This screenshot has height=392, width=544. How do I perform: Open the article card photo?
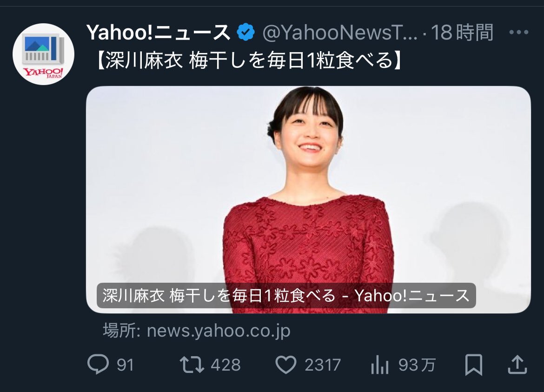coord(308,199)
